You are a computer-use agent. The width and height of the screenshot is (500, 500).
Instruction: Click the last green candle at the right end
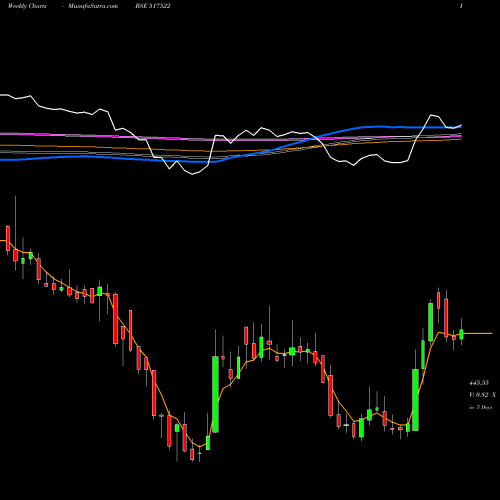[461, 334]
